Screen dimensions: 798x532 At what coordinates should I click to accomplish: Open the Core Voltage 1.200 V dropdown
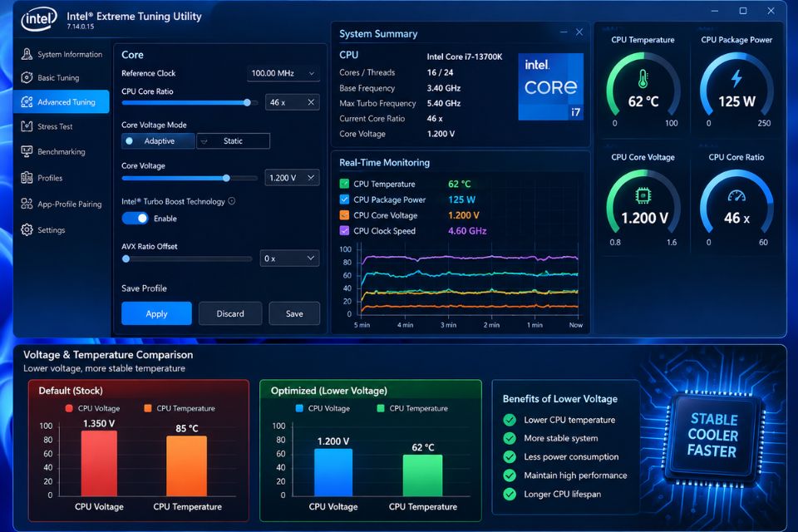coord(292,178)
